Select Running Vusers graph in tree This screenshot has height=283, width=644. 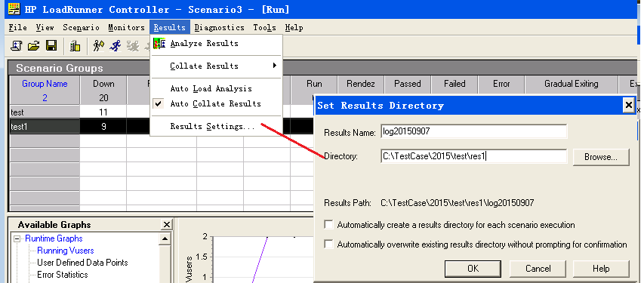tap(65, 251)
